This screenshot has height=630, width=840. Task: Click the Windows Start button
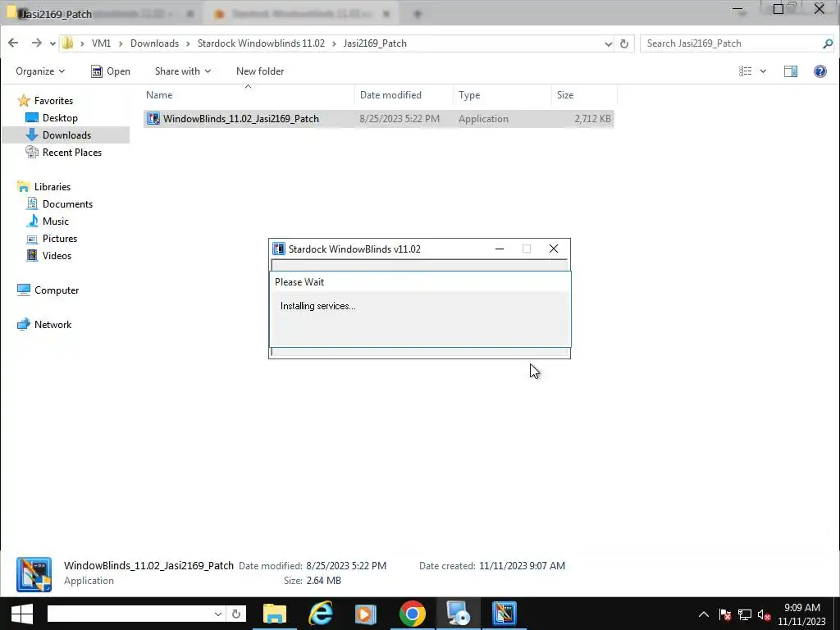21,614
